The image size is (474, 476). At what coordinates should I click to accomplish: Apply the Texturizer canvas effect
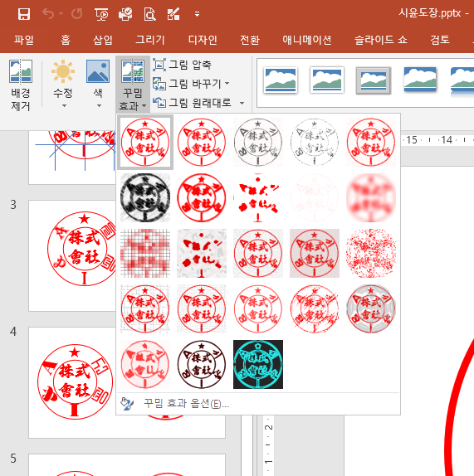click(x=202, y=308)
